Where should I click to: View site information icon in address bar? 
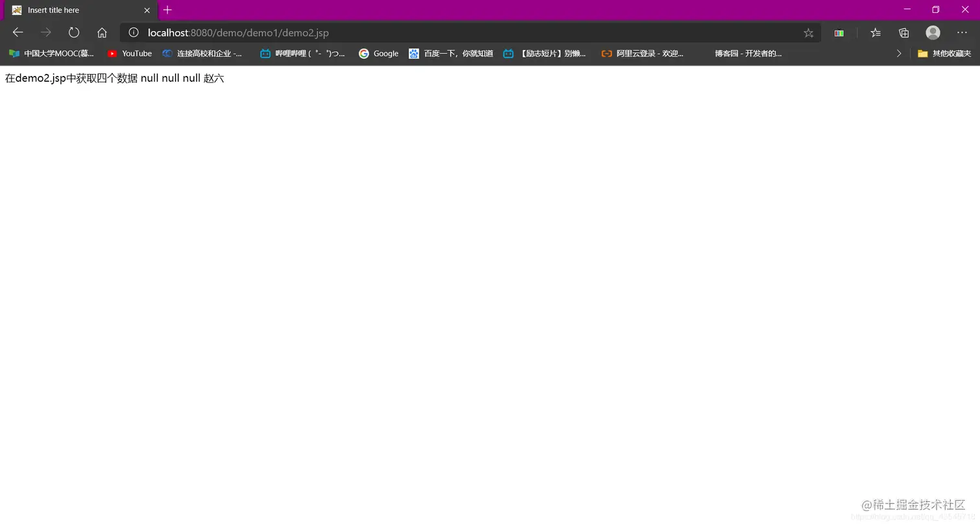(x=134, y=32)
